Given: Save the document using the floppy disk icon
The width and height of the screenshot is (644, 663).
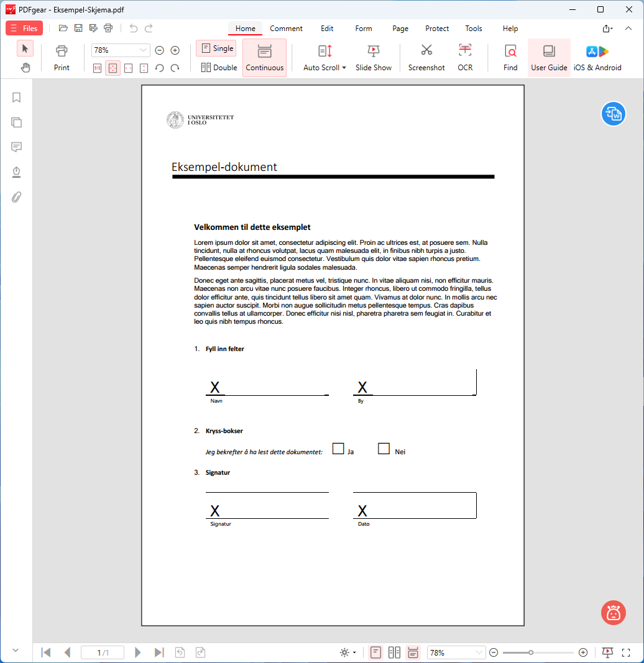Looking at the screenshot, I should [x=78, y=29].
